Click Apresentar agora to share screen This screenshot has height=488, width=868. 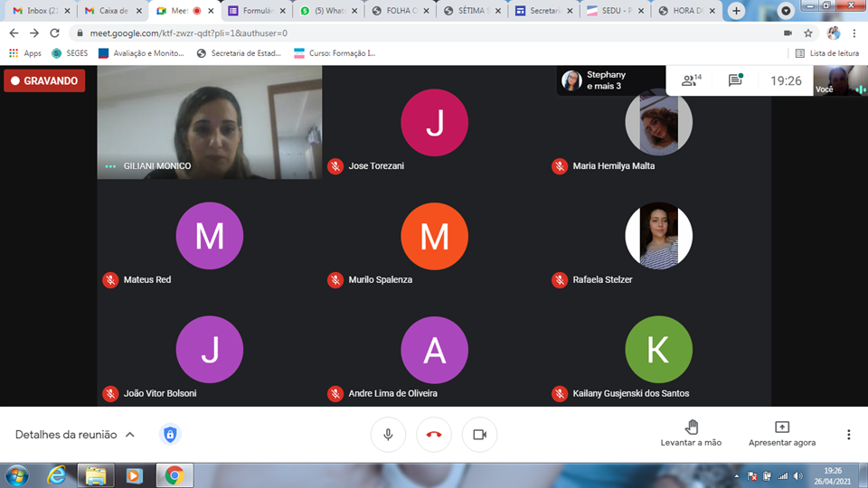(x=781, y=434)
